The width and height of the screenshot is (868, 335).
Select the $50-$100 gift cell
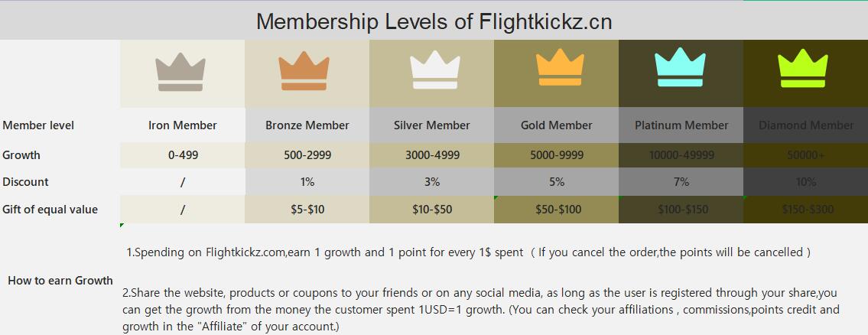coord(556,210)
